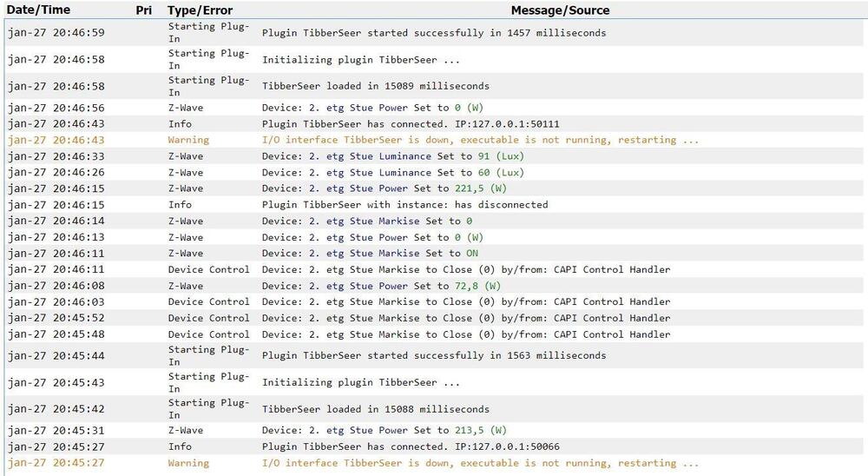The width and height of the screenshot is (868, 476).
Task: Click the connected IP:127.0.0.1:50111 message
Action: coord(411,124)
